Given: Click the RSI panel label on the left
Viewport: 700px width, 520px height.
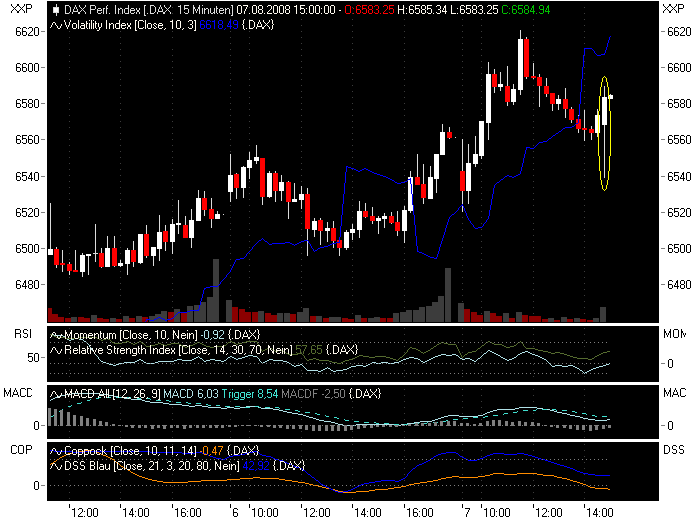Looking at the screenshot, I should click(23, 334).
